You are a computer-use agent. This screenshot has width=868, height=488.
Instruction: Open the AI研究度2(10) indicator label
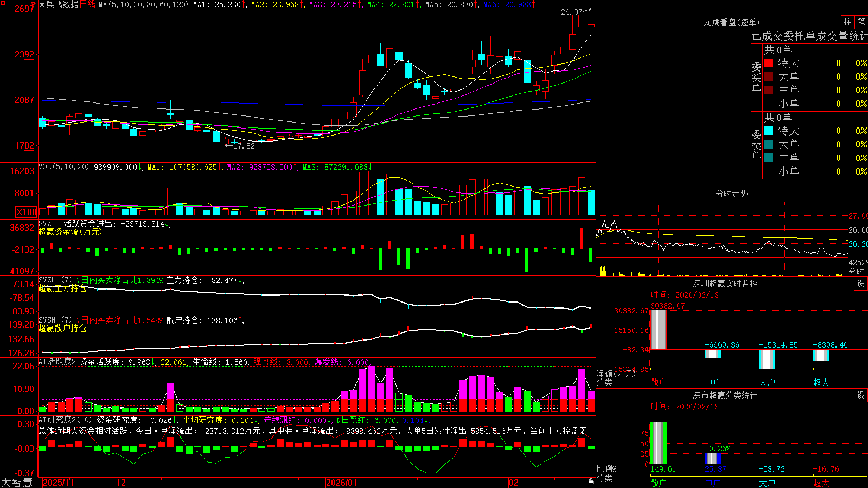(x=66, y=420)
